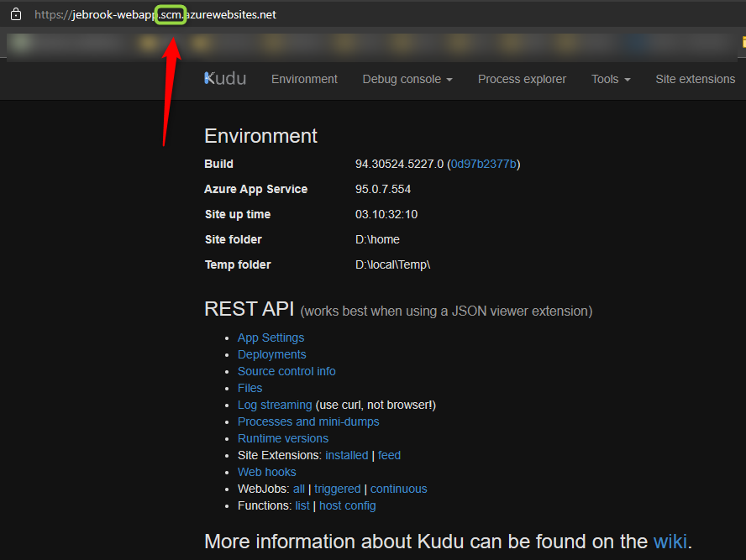Click the Runtime versions link
Viewport: 746px width, 560px height.
[283, 438]
